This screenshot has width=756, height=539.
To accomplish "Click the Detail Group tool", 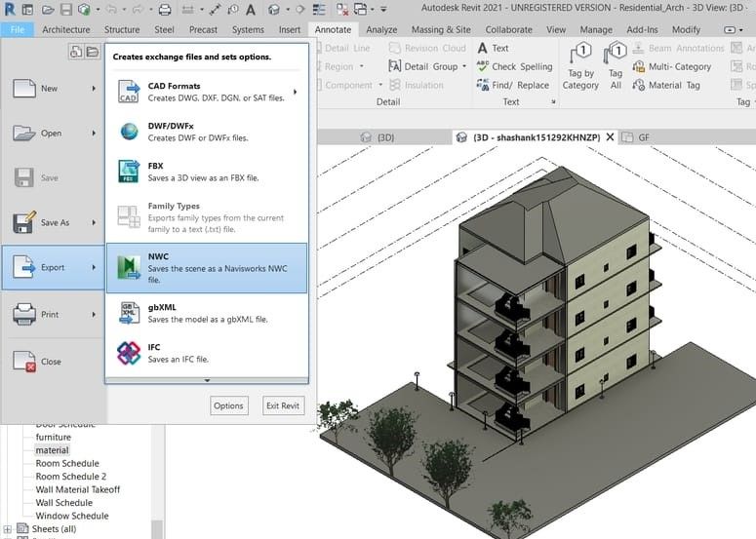I will pyautogui.click(x=423, y=66).
